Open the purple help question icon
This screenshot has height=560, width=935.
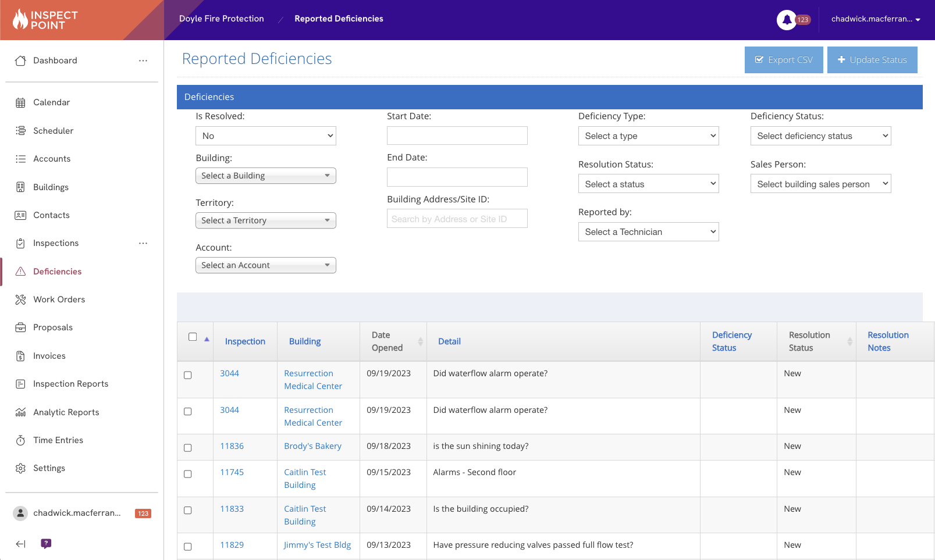46,544
